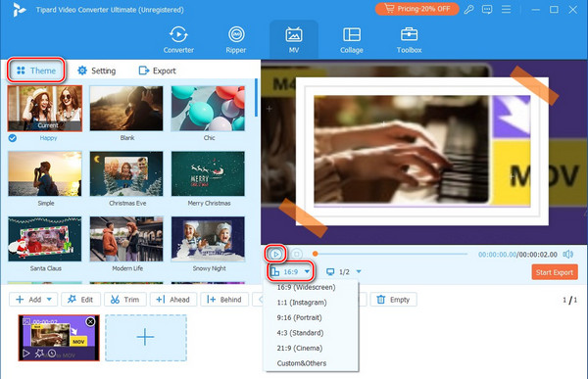Select the Happy theme thumbnail
Image resolution: width=588 pixels, height=379 pixels.
(x=45, y=109)
